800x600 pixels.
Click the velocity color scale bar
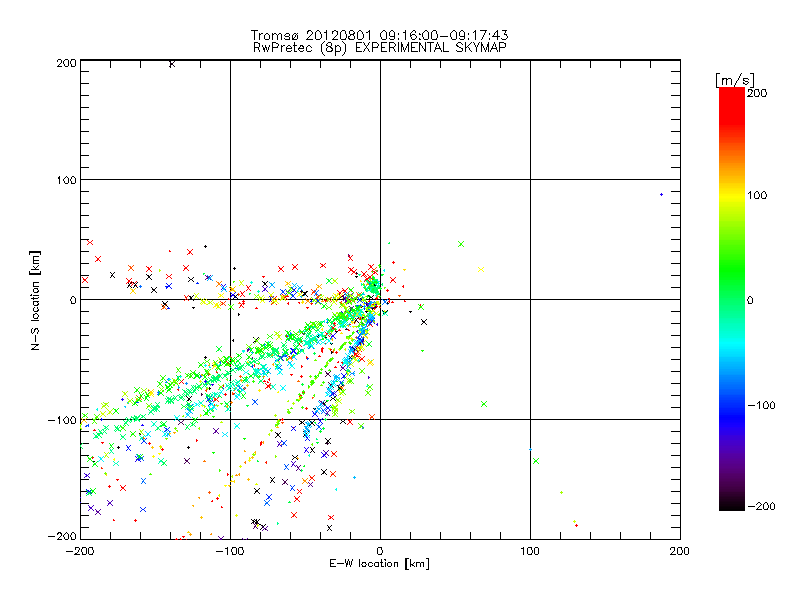[x=732, y=299]
